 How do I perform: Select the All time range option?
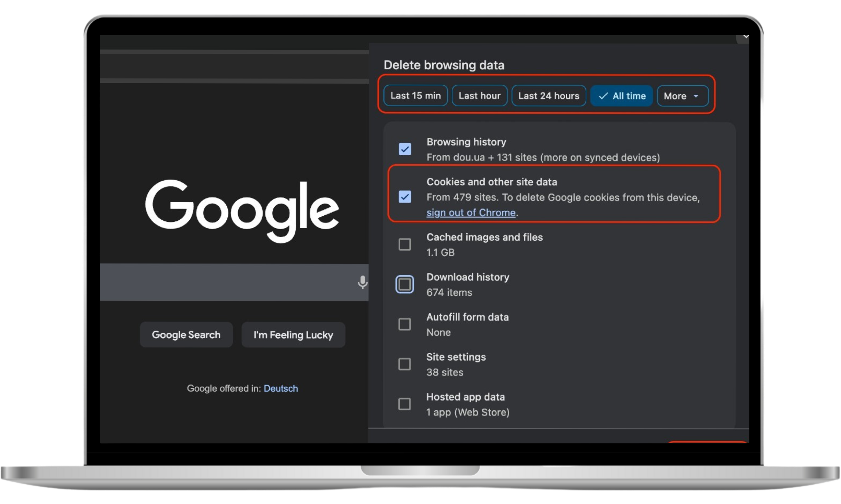coord(621,96)
